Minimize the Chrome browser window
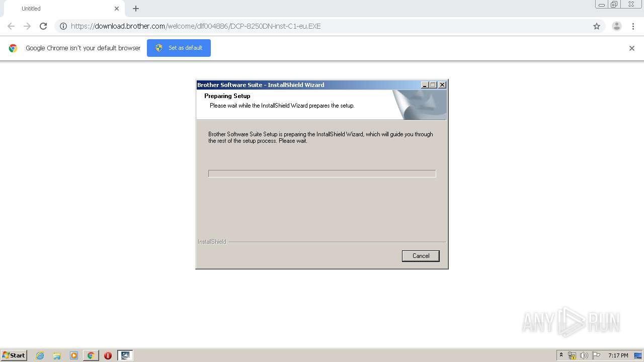Screen dimensions: 644x362 coord(602,5)
